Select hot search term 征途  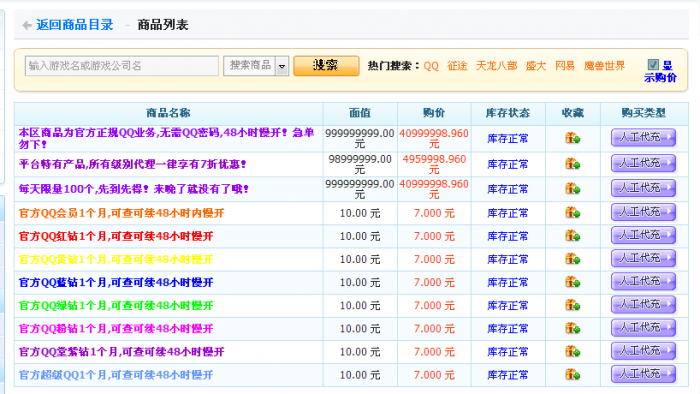point(457,66)
